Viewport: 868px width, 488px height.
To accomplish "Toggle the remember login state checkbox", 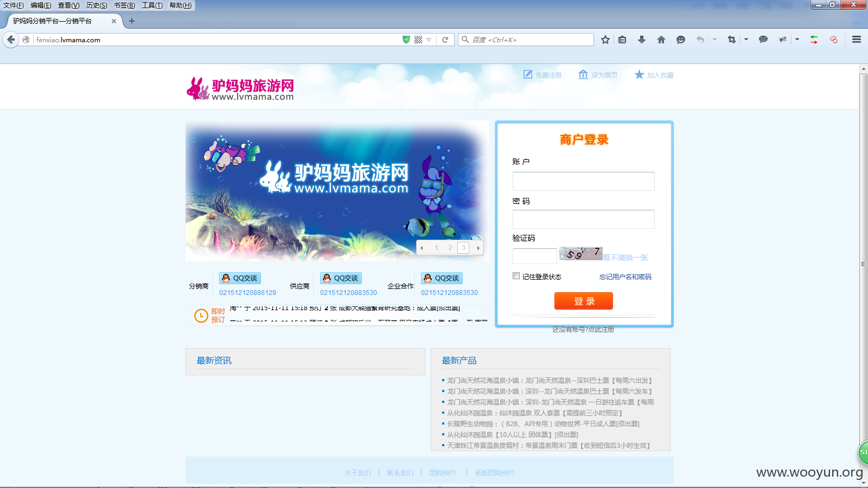I will tap(516, 276).
